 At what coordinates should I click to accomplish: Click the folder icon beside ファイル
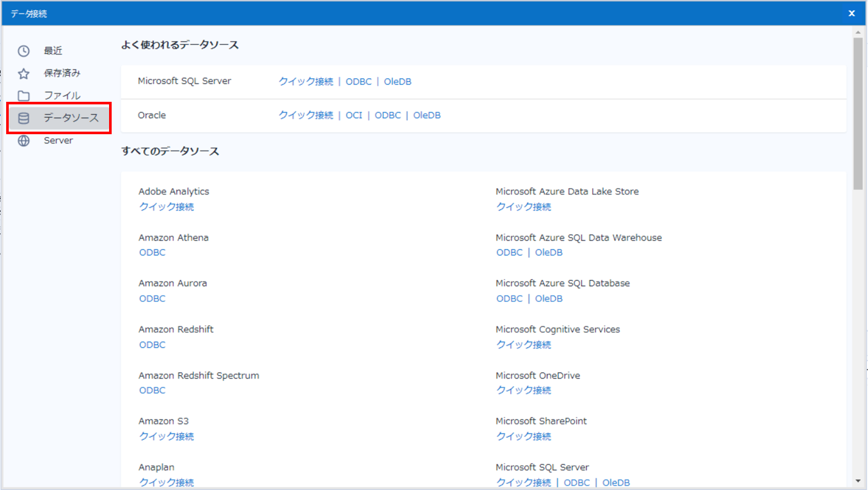[x=24, y=96]
